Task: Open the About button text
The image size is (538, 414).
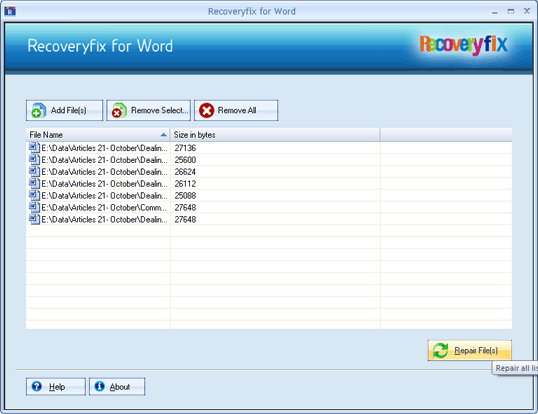Action: tap(120, 387)
